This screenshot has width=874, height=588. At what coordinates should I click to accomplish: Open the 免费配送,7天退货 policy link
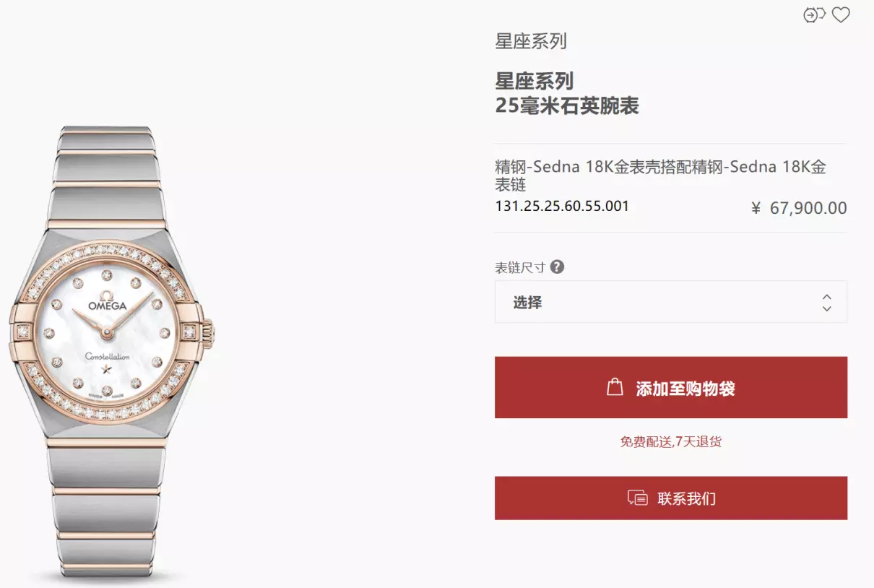671,441
